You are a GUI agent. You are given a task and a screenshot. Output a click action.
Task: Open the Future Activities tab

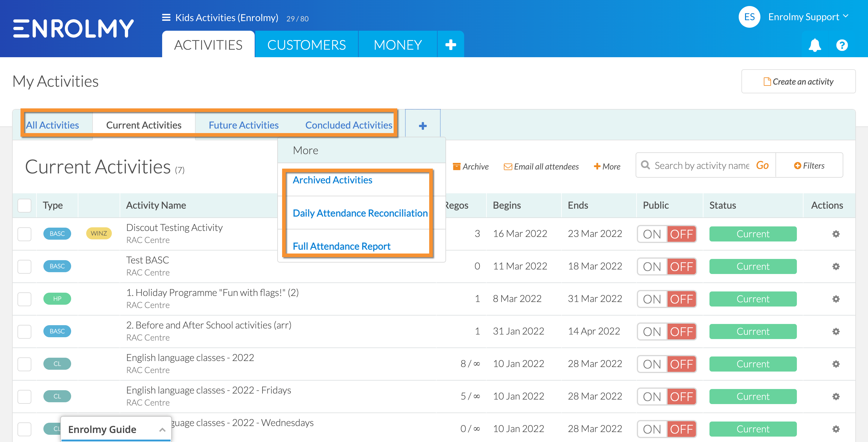click(x=244, y=125)
